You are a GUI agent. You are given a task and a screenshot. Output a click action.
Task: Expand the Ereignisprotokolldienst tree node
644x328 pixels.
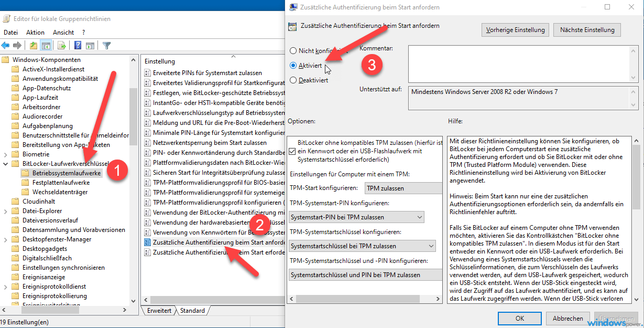click(x=6, y=287)
